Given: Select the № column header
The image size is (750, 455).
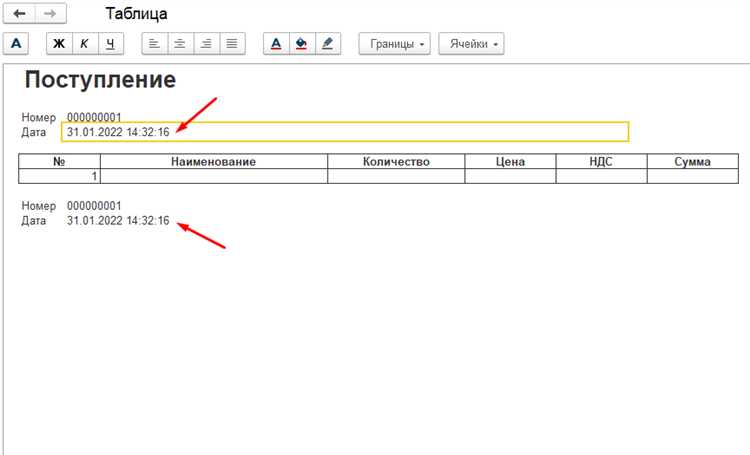Looking at the screenshot, I should pyautogui.click(x=59, y=161).
